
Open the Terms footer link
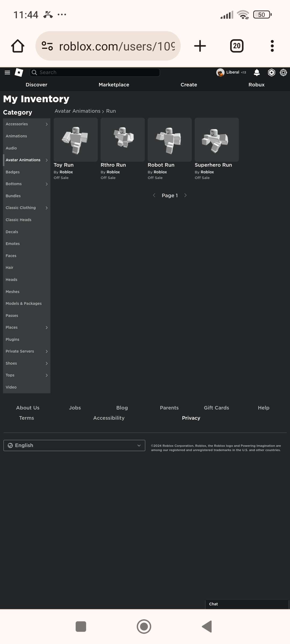27,418
